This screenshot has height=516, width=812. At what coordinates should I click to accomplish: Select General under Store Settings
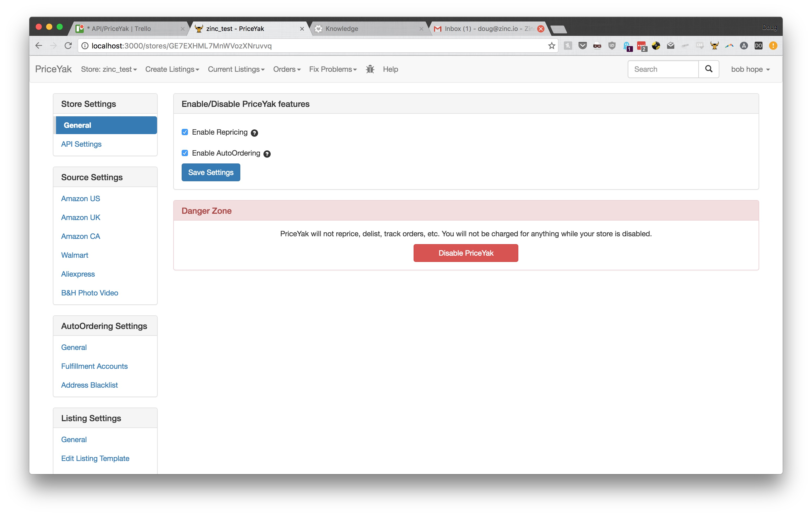click(106, 125)
